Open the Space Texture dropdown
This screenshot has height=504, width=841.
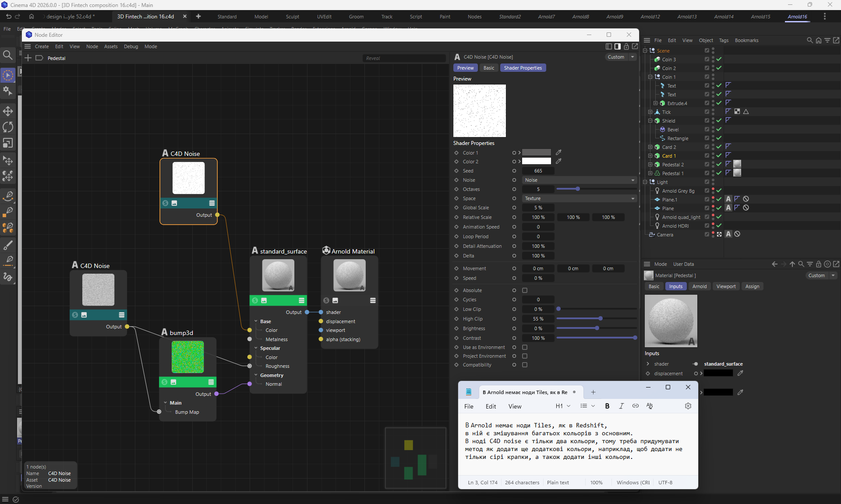coord(579,198)
